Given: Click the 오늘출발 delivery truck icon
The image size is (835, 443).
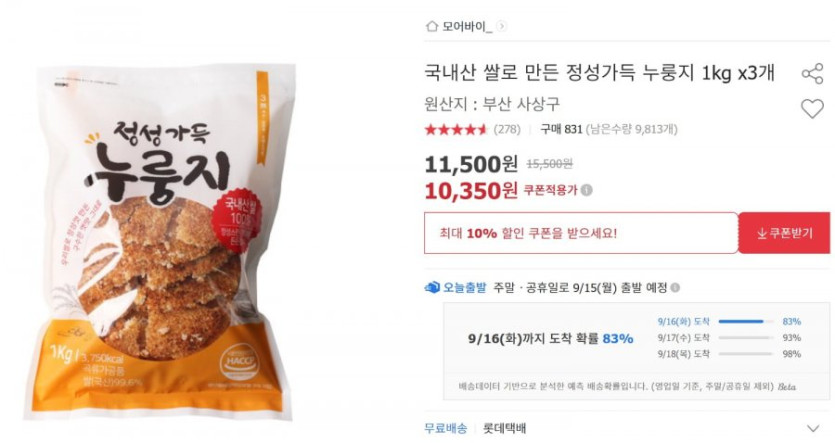Looking at the screenshot, I should pyautogui.click(x=432, y=288).
